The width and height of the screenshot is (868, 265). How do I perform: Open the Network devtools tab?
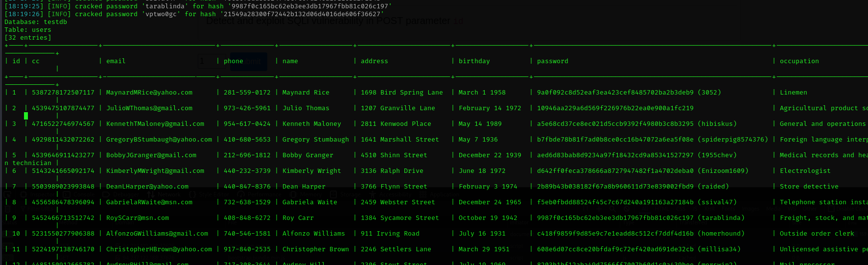(168, 194)
